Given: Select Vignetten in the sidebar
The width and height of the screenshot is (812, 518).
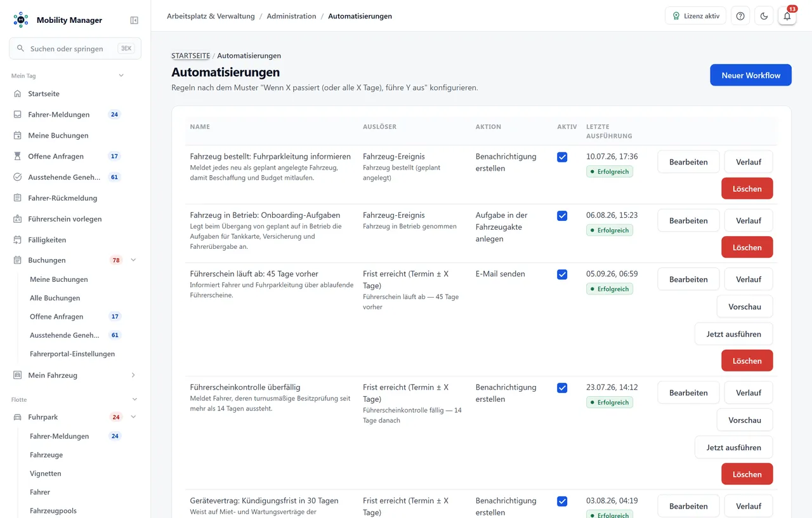Looking at the screenshot, I should click(46, 474).
